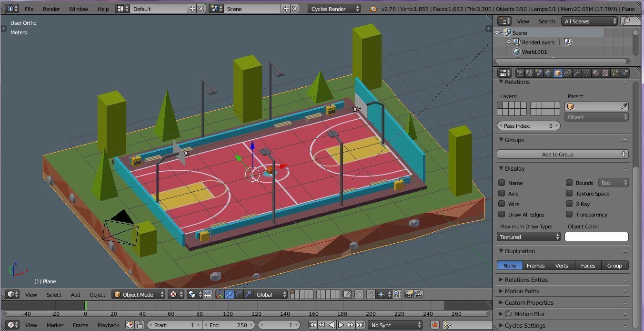The image size is (644, 331).
Task: Click the Add to Group button
Action: pyautogui.click(x=557, y=154)
